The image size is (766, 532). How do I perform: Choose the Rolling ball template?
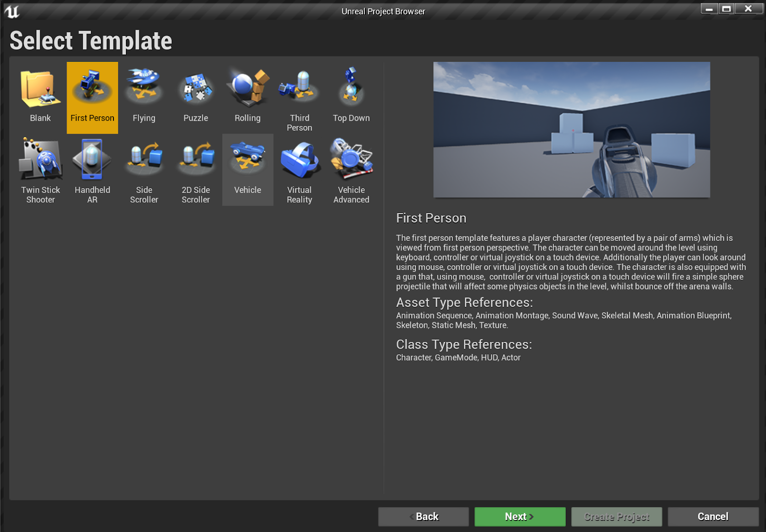point(248,98)
